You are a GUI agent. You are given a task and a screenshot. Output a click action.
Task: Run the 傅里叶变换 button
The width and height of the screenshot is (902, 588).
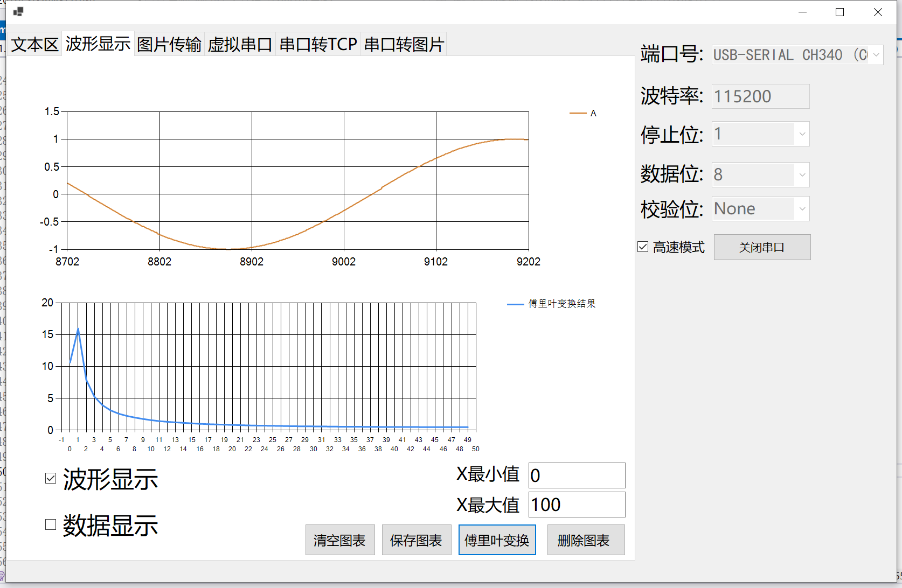point(497,540)
